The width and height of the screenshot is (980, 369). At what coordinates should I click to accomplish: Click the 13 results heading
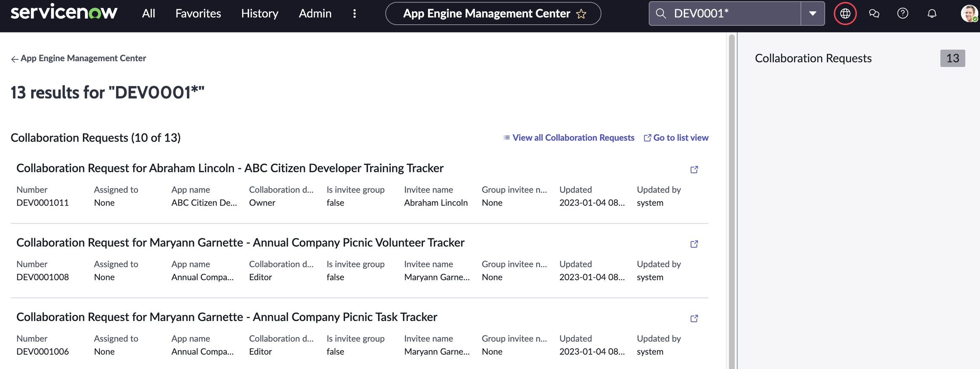[x=107, y=92]
